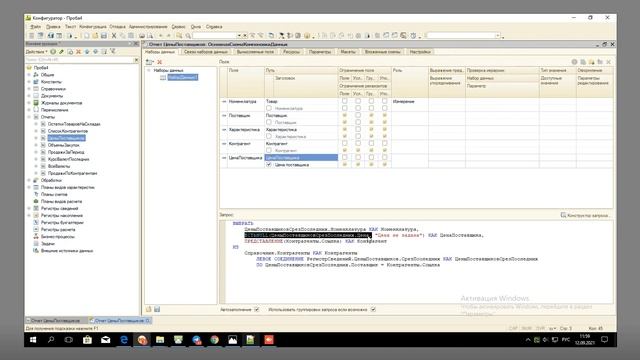Toggle the Номенклатура title checkbox
Screen dimensions: 640x360
tap(269, 108)
